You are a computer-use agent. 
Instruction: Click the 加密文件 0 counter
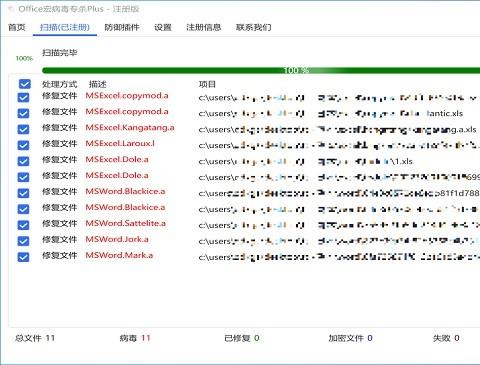[350, 338]
